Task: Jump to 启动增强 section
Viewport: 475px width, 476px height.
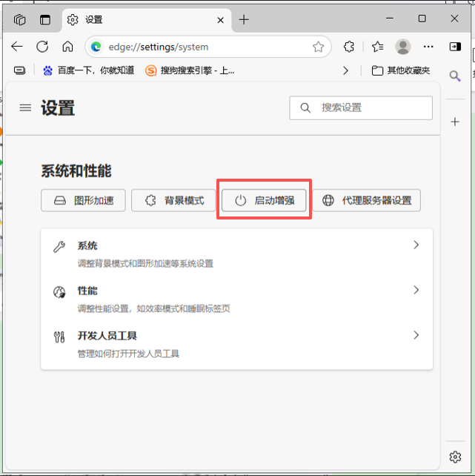Action: 264,200
